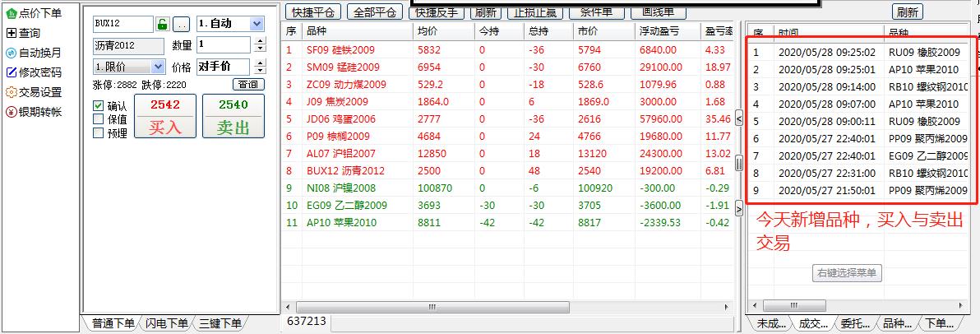Select the SF09 硅铁2009 position row

pyautogui.click(x=507, y=50)
